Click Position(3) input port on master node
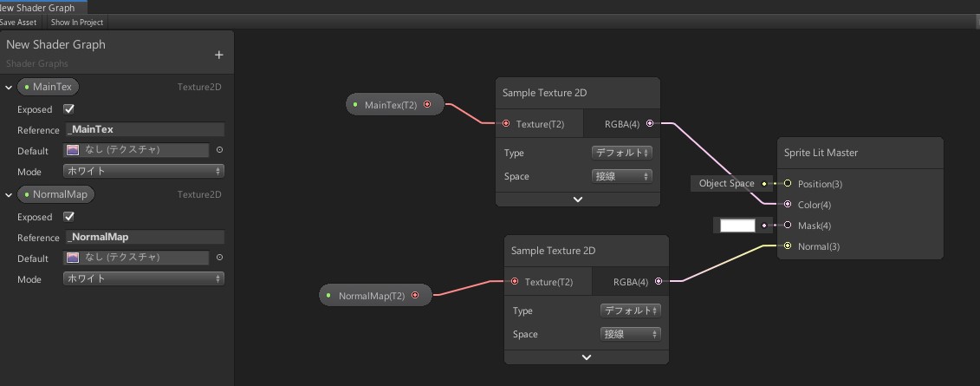Image resolution: width=980 pixels, height=386 pixels. coord(788,184)
